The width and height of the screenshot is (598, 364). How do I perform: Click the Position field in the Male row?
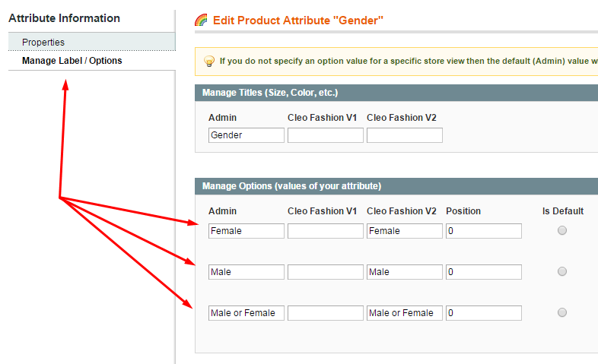click(x=484, y=272)
